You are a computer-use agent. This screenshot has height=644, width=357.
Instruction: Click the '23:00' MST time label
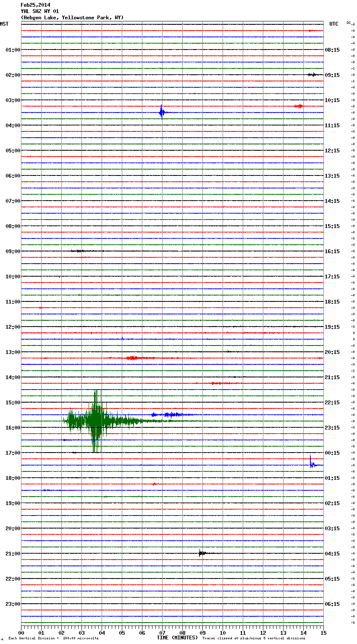(13, 604)
